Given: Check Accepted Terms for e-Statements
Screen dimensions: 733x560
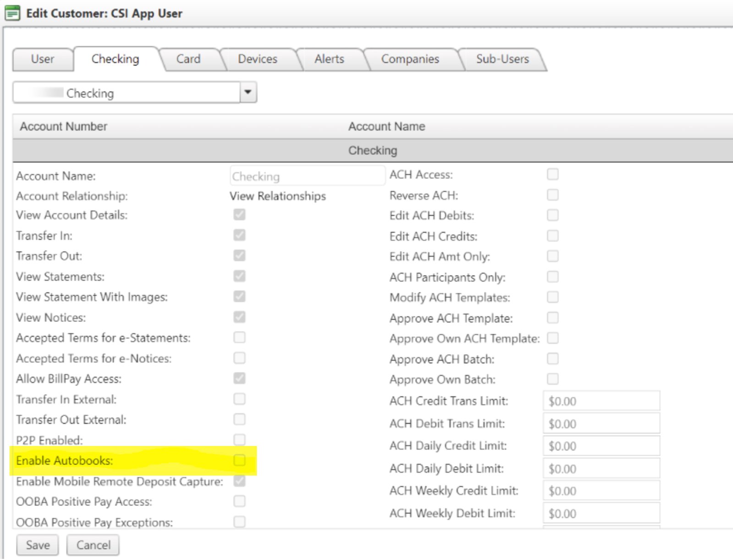Looking at the screenshot, I should (x=239, y=337).
